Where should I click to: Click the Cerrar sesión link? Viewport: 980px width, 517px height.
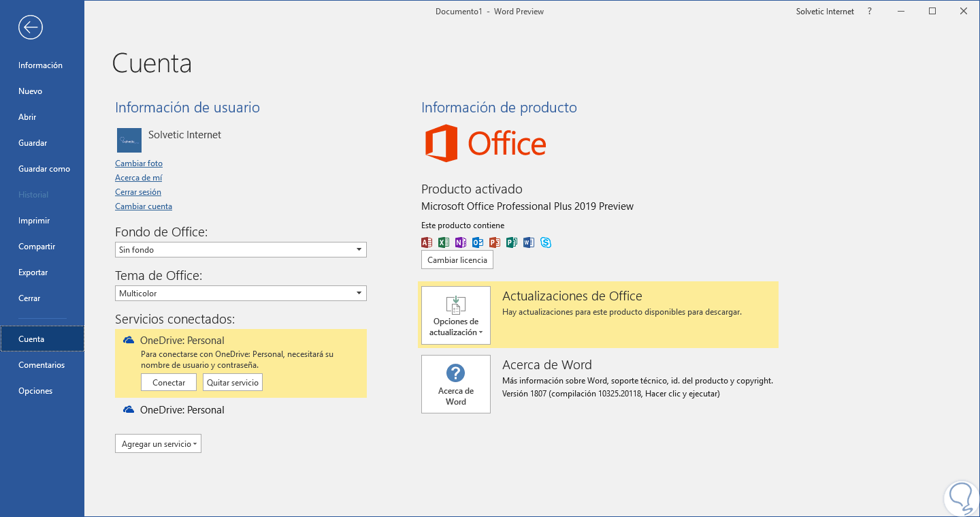pyautogui.click(x=138, y=192)
